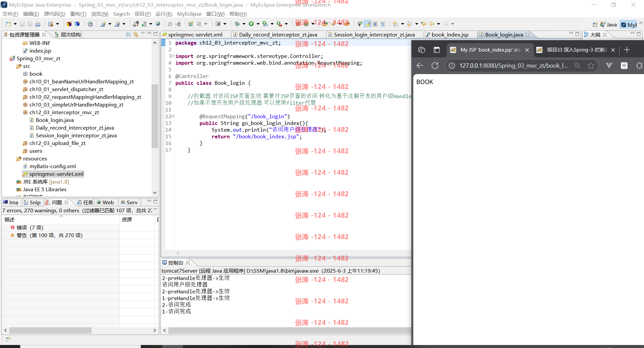Click the Save icon in the toolbar
The image size is (644, 348).
tap(22, 24)
